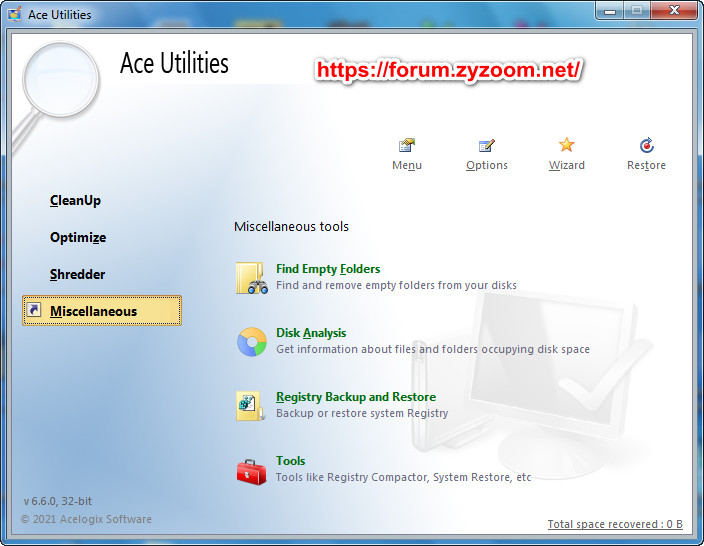Image resolution: width=704 pixels, height=546 pixels.
Task: Click the Restore arrow icon
Action: tap(647, 145)
